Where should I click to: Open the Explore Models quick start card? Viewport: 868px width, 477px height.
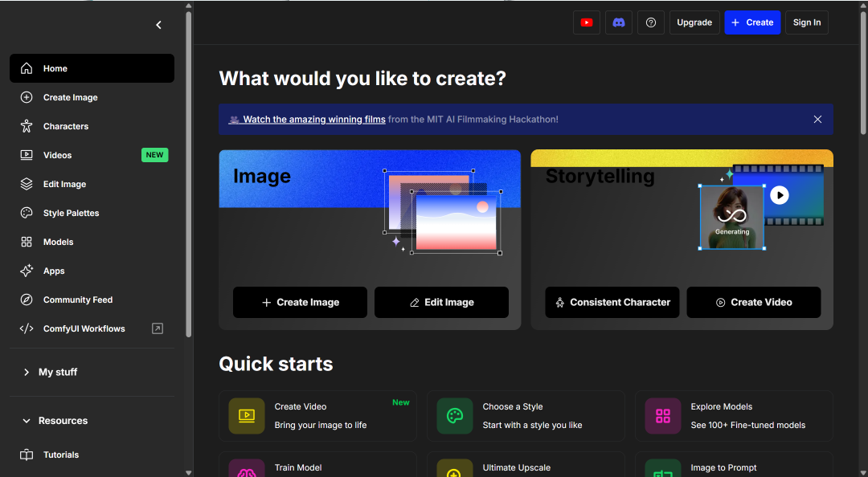(734, 416)
